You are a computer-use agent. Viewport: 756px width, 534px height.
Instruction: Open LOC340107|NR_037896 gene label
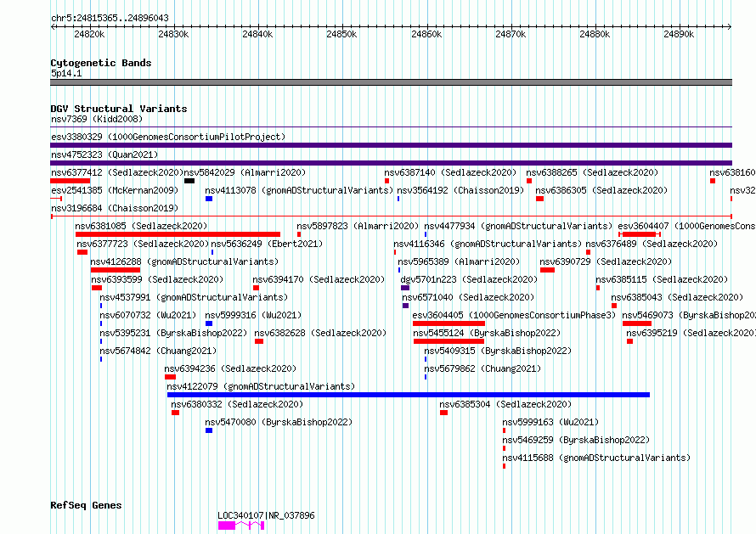click(x=266, y=515)
